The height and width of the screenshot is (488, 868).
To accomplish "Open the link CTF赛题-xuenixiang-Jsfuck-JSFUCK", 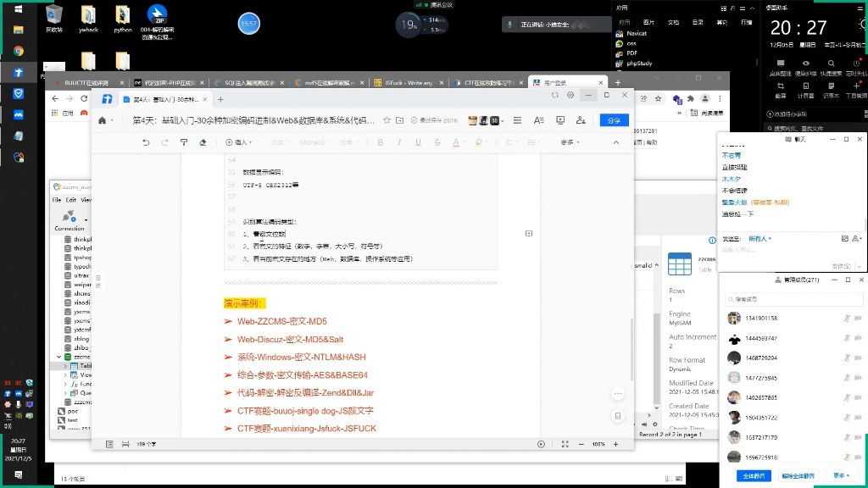I will point(307,428).
